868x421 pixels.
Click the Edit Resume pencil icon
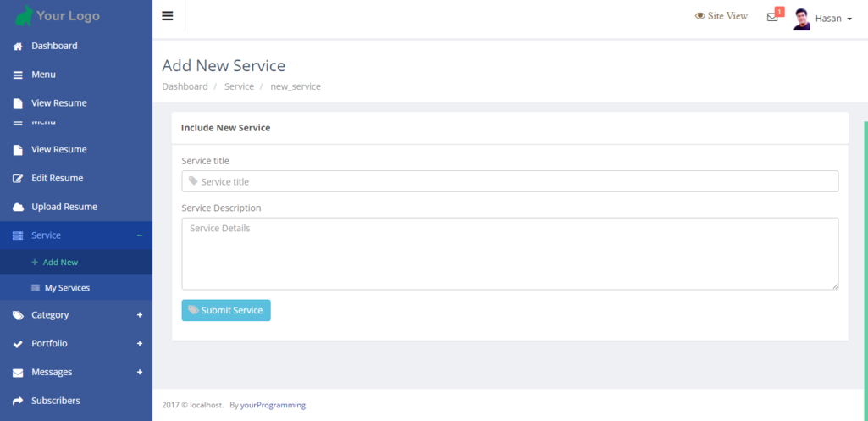pyautogui.click(x=18, y=179)
